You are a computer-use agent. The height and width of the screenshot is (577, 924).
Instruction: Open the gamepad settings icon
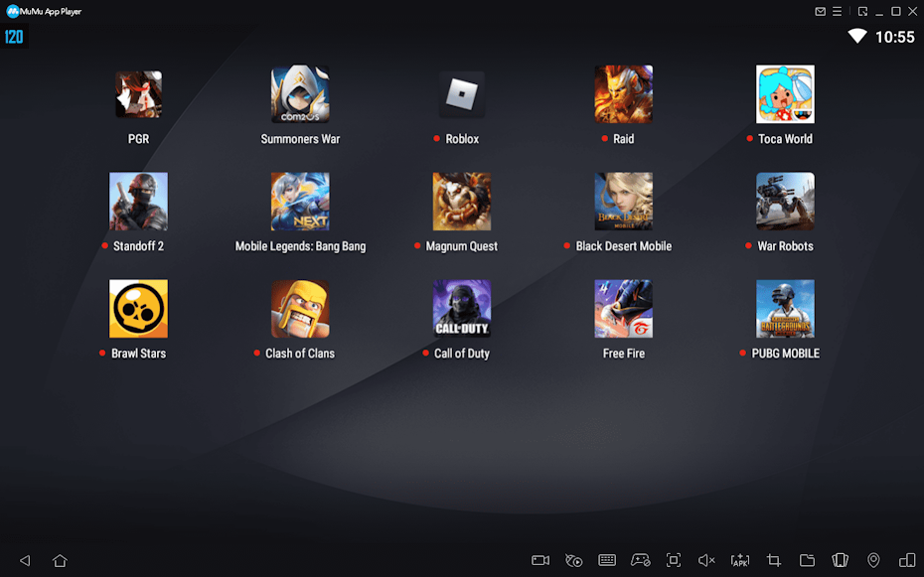[x=641, y=560]
